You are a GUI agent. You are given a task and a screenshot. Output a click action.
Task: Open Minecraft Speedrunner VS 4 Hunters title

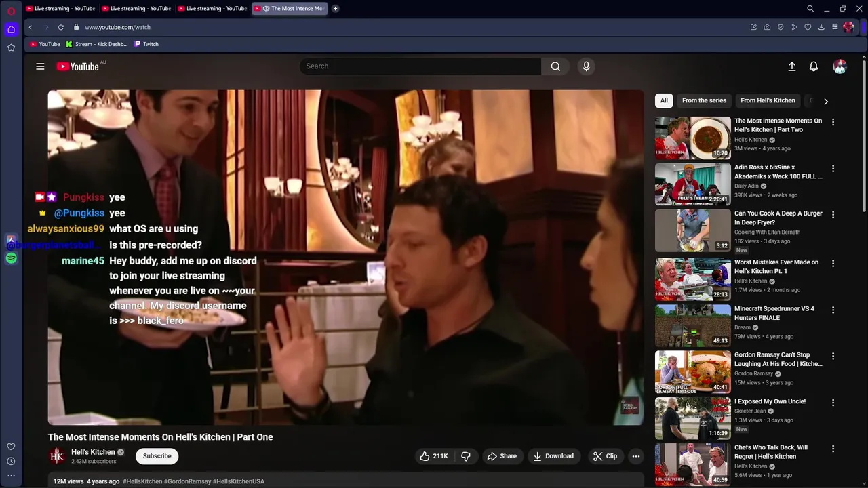774,313
